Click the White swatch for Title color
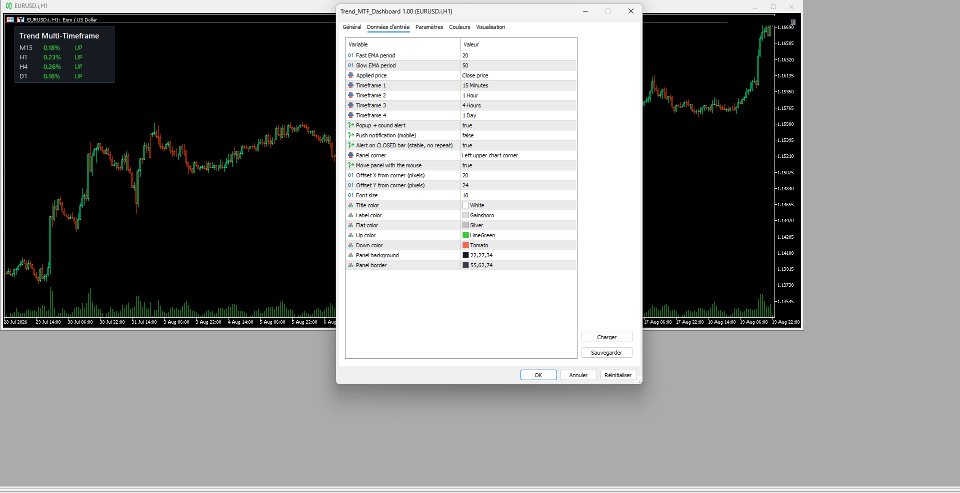 (465, 205)
